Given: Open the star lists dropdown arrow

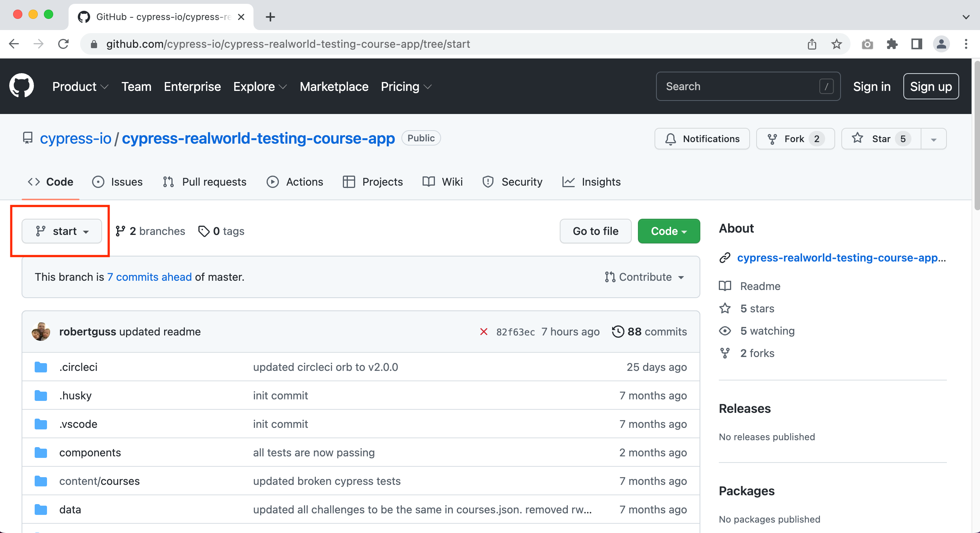Looking at the screenshot, I should (x=934, y=139).
